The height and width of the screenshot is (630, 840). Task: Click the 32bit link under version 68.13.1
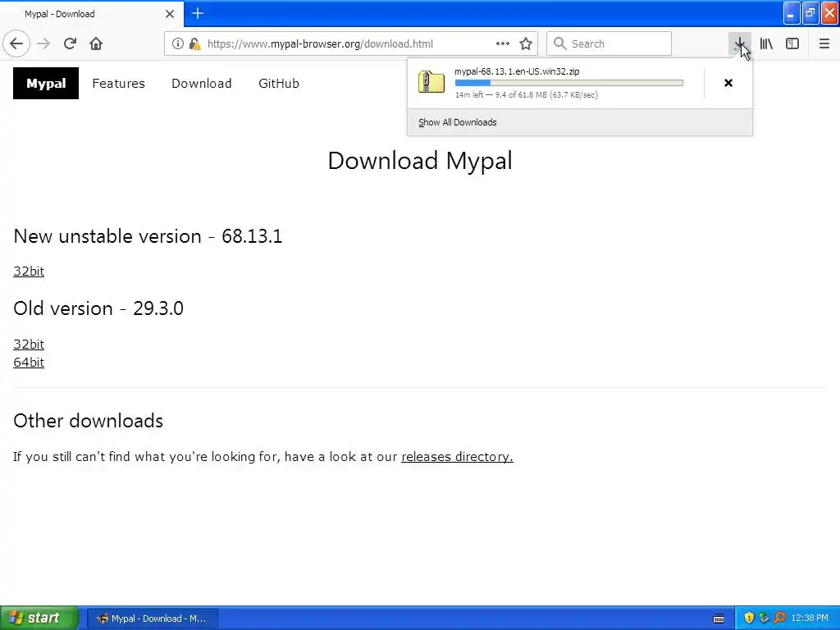tap(29, 271)
